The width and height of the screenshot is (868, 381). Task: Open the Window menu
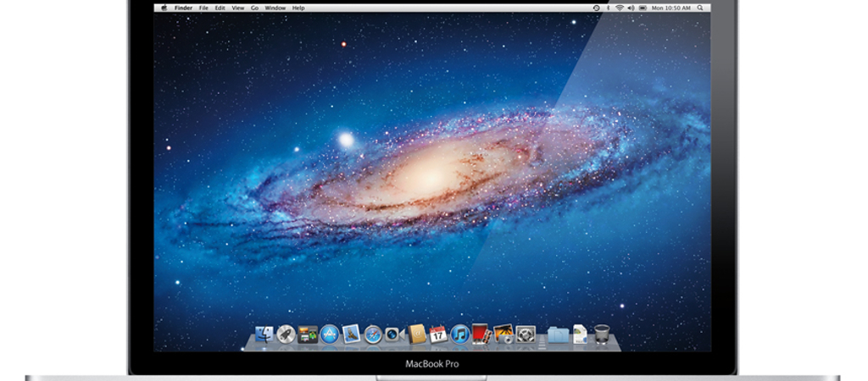click(x=275, y=8)
